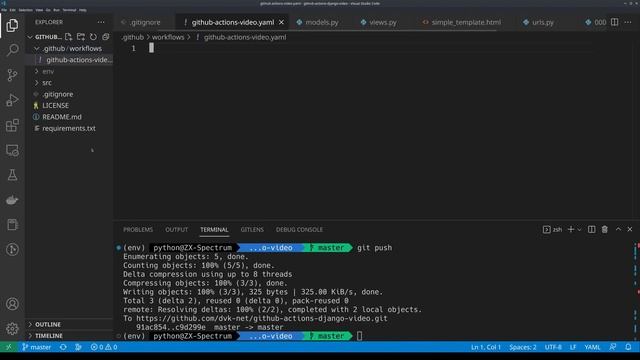Maximize the terminal panel size
This screenshot has height=360, width=640.
tap(618, 229)
